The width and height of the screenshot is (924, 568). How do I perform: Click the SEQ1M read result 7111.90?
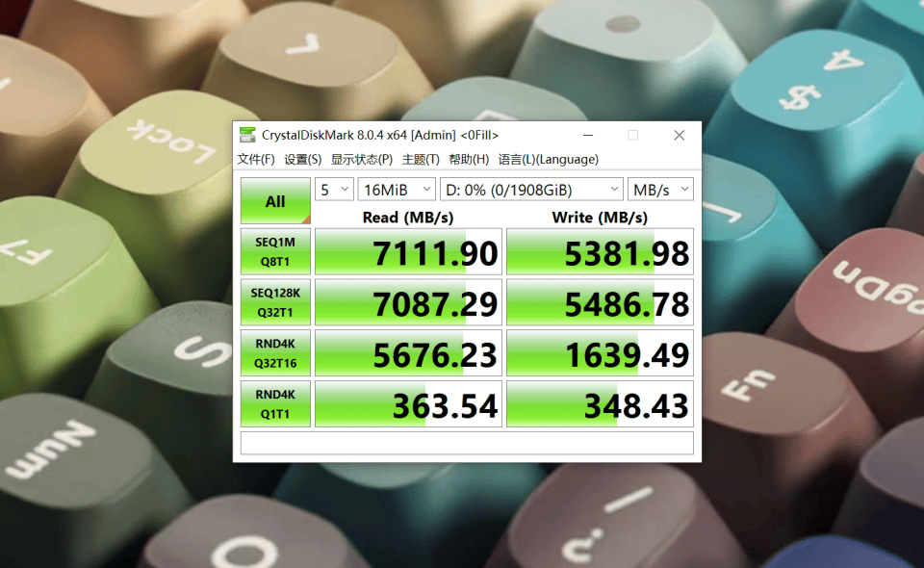(409, 253)
